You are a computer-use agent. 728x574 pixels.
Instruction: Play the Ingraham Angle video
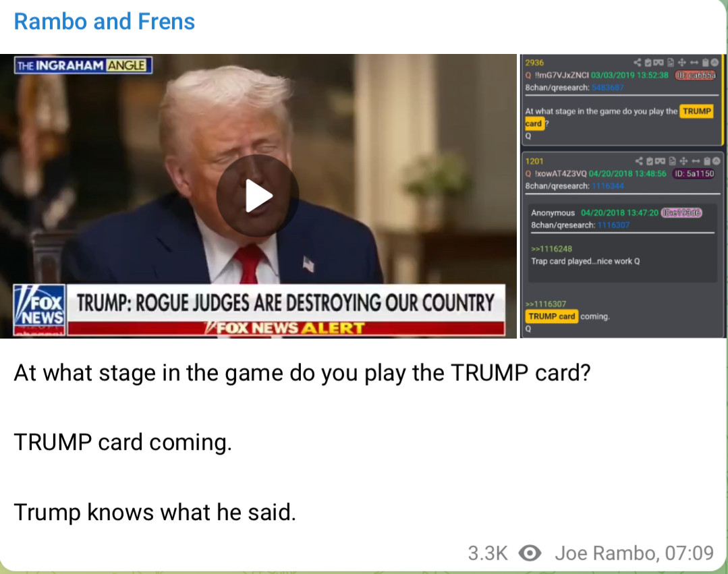coord(257,196)
